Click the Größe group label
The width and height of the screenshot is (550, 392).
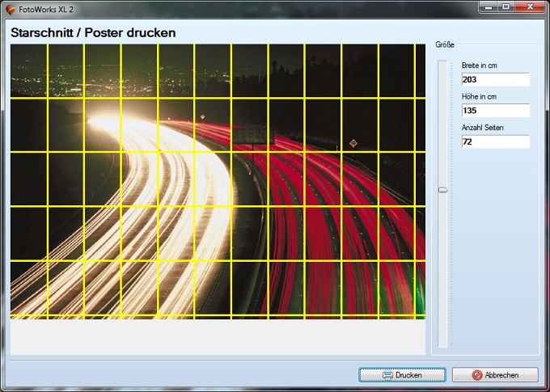[444, 45]
